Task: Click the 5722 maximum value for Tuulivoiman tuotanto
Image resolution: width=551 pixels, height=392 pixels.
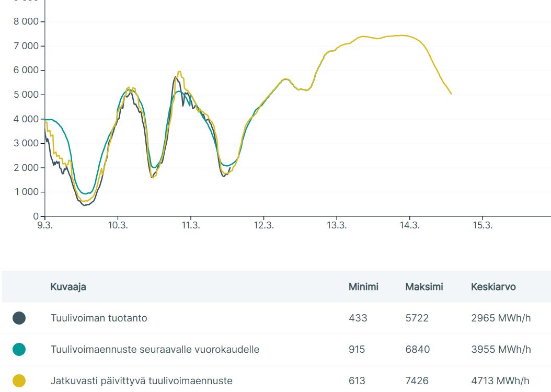Action: coord(417,318)
